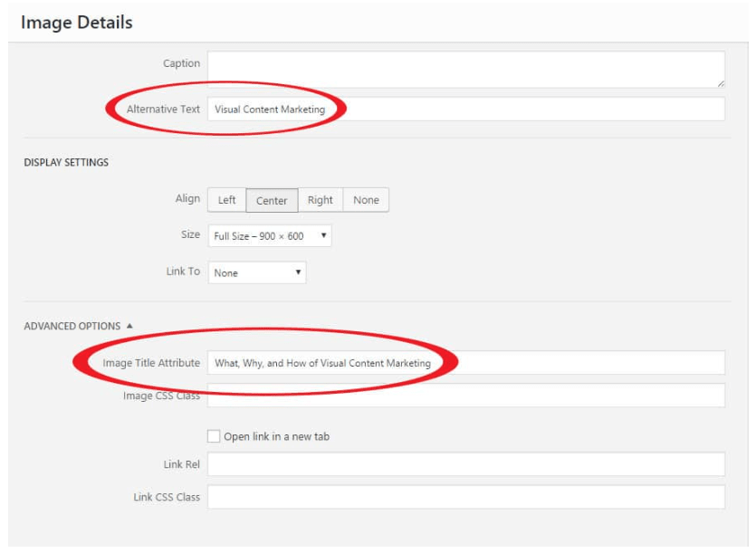Select the Image CSS Class input
The image size is (756, 553).
point(465,396)
